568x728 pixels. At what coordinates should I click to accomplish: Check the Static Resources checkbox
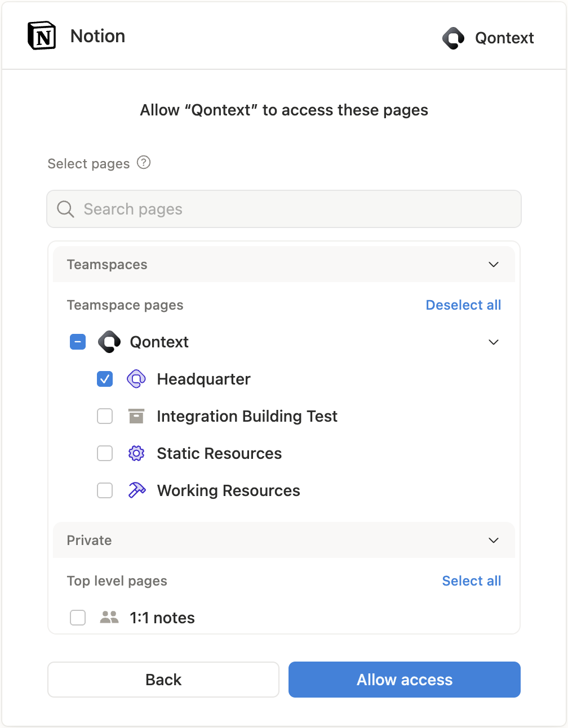point(104,453)
